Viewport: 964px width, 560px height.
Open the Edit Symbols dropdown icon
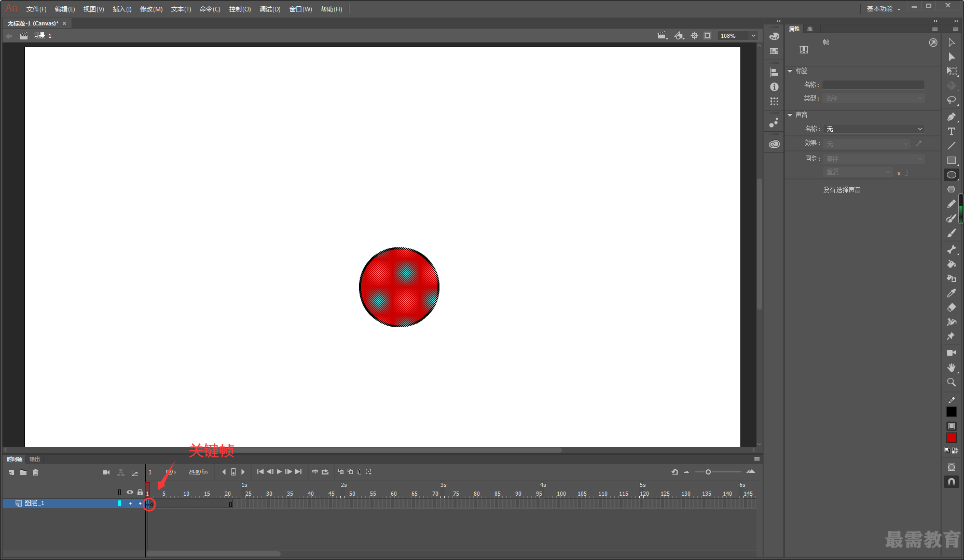[x=679, y=36]
